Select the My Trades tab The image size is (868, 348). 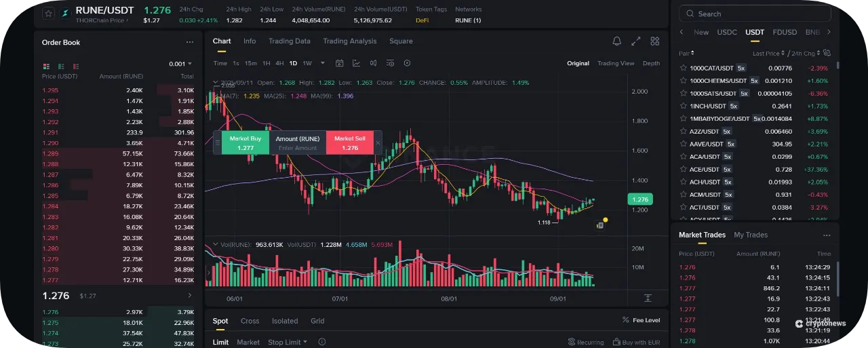pos(751,235)
